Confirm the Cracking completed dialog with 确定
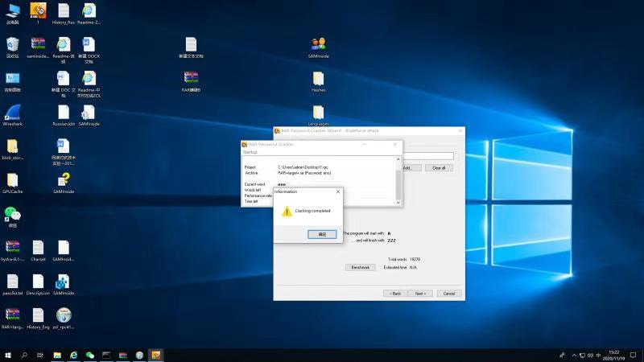644x362 pixels. point(322,234)
